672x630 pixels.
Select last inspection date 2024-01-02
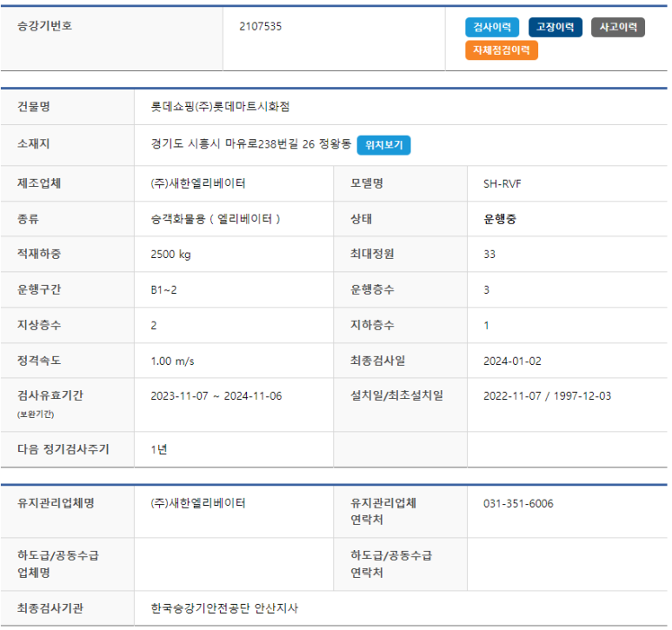click(x=512, y=361)
